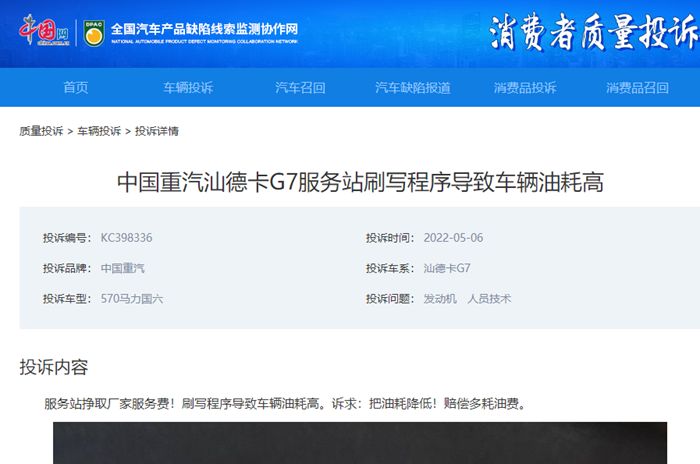Click the complaint title about 汕德卡G7
The height and width of the screenshot is (464, 700).
[360, 182]
